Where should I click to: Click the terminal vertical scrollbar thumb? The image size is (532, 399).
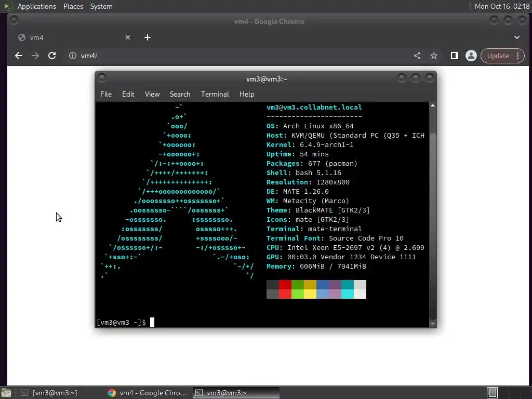[433, 225]
